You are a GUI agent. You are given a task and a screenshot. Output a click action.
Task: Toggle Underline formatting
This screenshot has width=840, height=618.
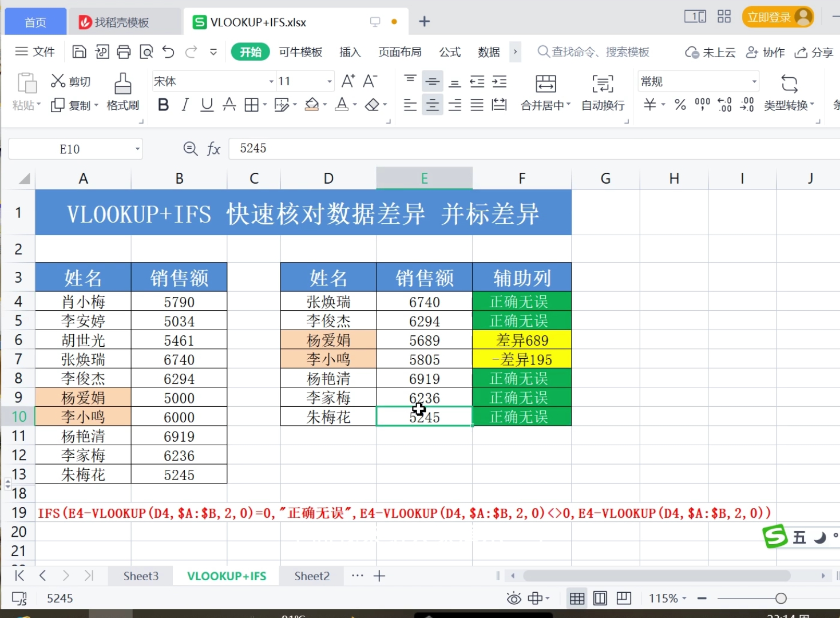pyautogui.click(x=207, y=105)
